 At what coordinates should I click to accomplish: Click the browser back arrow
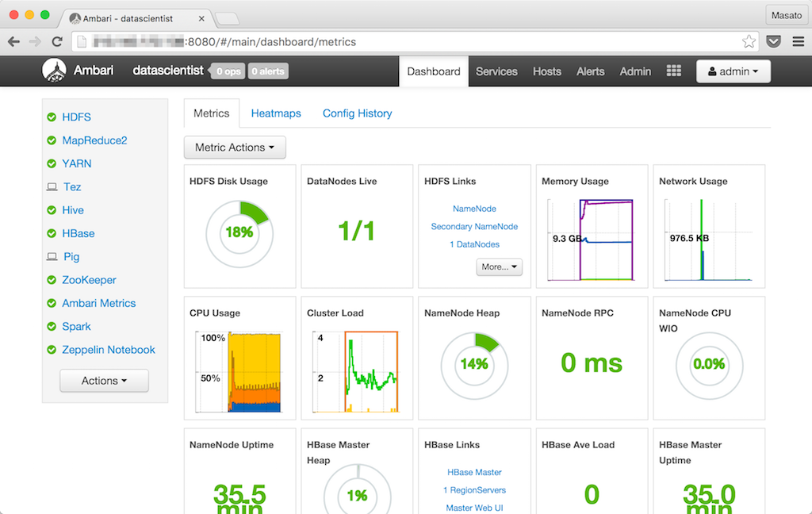[x=14, y=41]
